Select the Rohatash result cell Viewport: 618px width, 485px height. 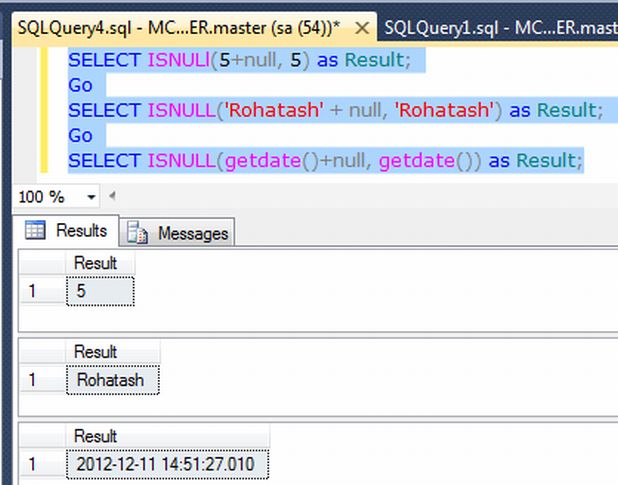coord(113,380)
